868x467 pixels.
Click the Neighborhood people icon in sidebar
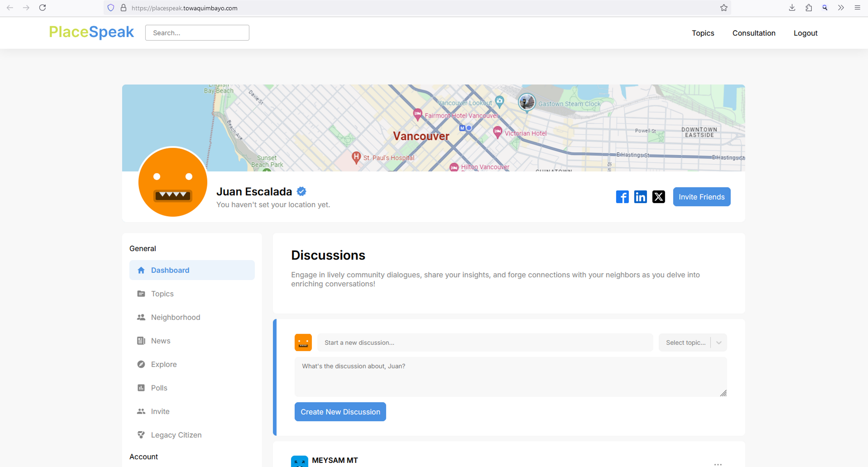pos(141,317)
